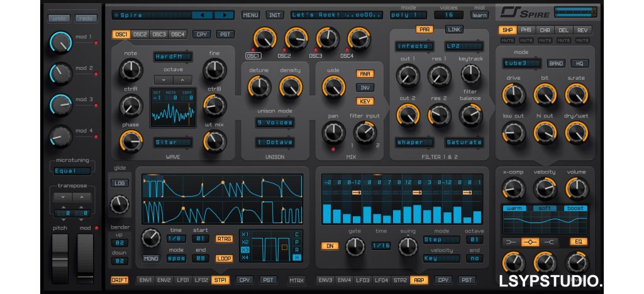Click the undo button
The width and height of the screenshot is (644, 294).
tap(59, 18)
